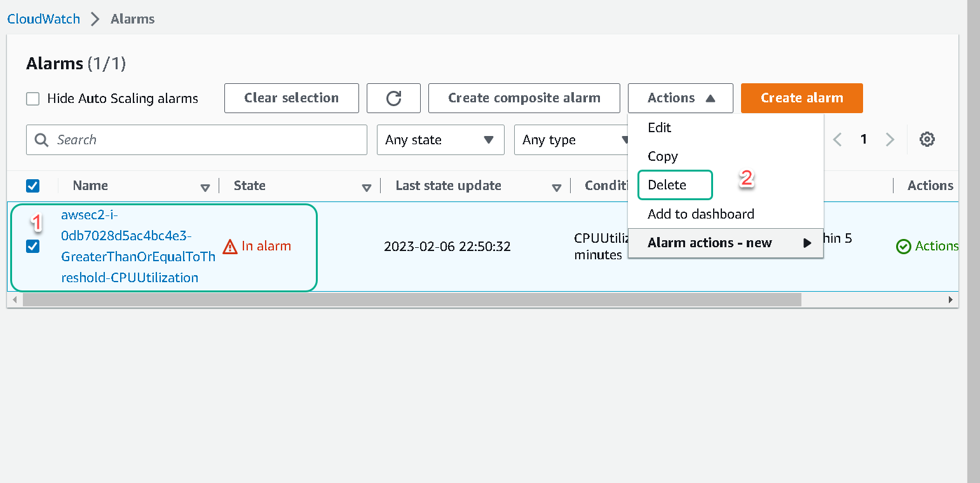Screen dimensions: 980x483
Task: Click the Last state update column header
Action: point(449,186)
